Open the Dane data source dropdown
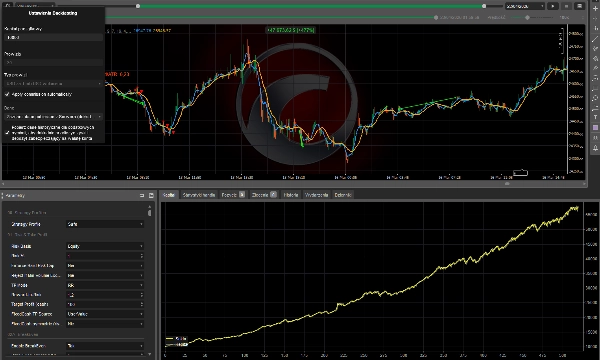 53,116
